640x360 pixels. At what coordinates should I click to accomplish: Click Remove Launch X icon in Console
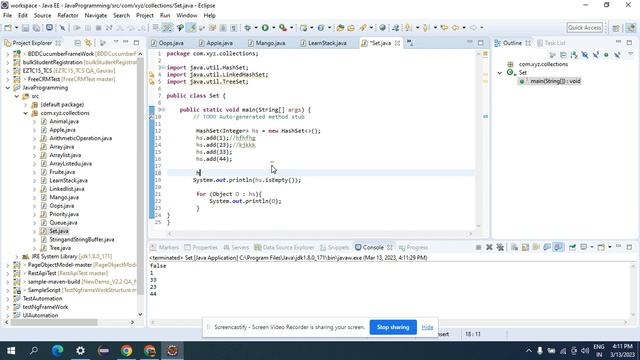489,247
